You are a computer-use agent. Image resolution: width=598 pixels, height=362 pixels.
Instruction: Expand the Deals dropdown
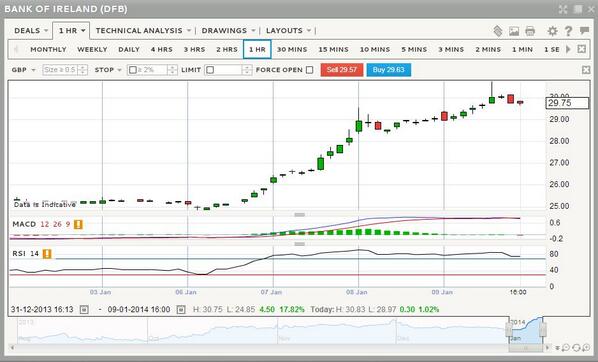click(31, 31)
